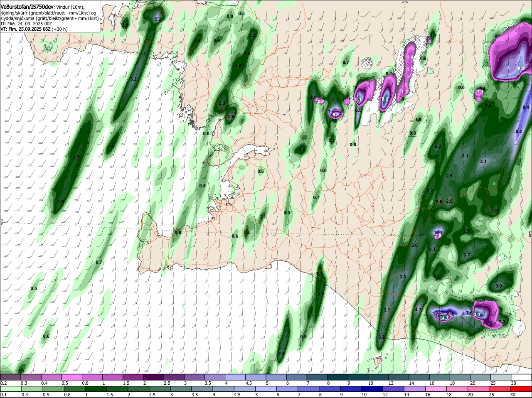Click the valid time line 'VT: Fim. 25.09.2025 06Z'

pos(26,29)
